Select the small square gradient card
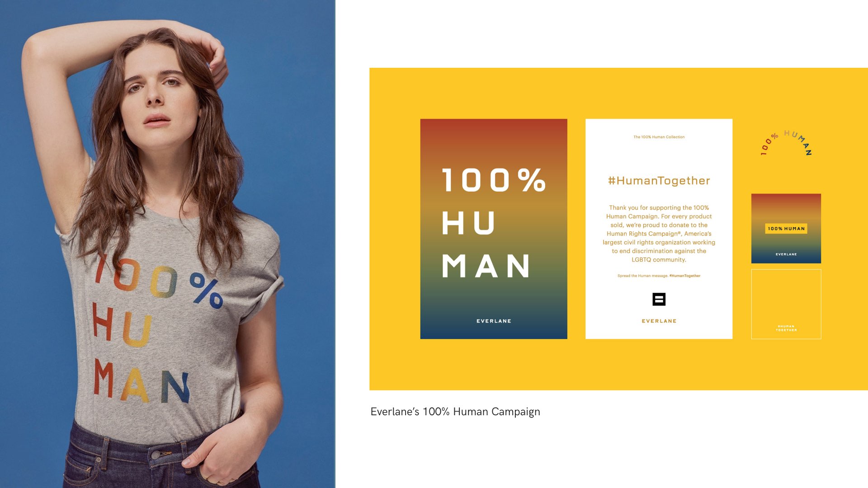 coord(786,229)
